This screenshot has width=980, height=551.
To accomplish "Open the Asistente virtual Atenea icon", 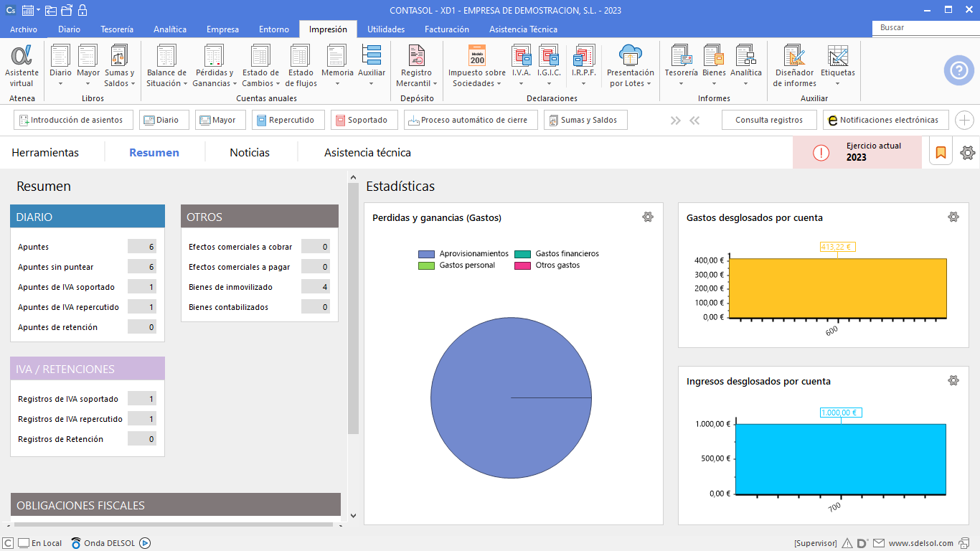I will [22, 57].
